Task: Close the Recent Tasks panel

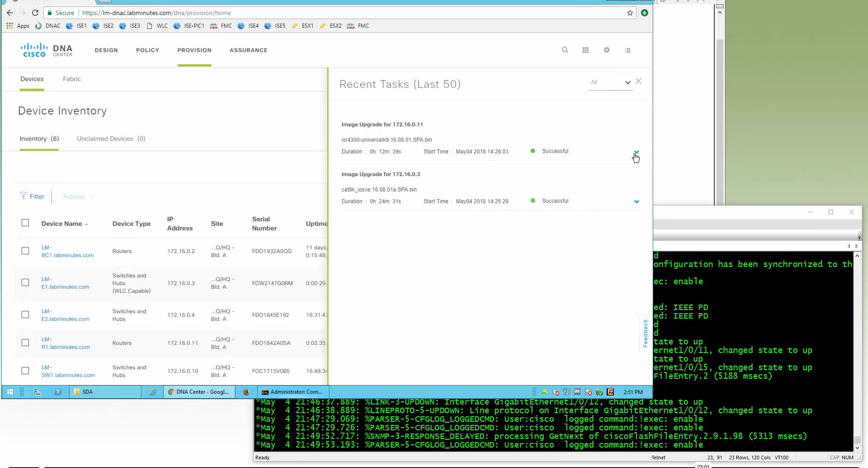Action: coord(638,81)
